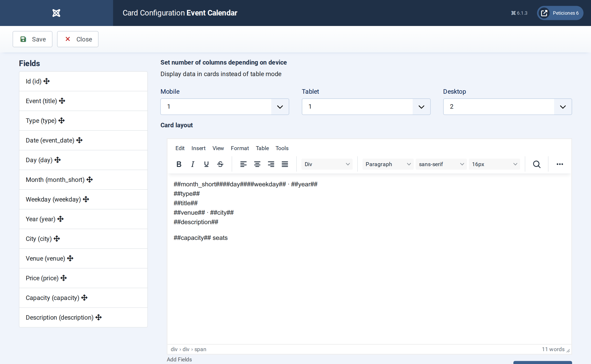
Task: Toggle bold formatting in editor
Action: pyautogui.click(x=179, y=164)
